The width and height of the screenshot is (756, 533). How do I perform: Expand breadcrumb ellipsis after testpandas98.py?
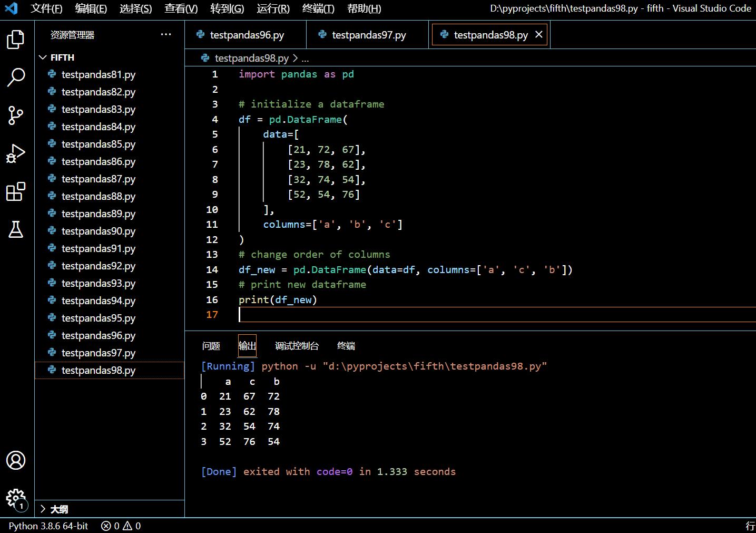point(305,58)
